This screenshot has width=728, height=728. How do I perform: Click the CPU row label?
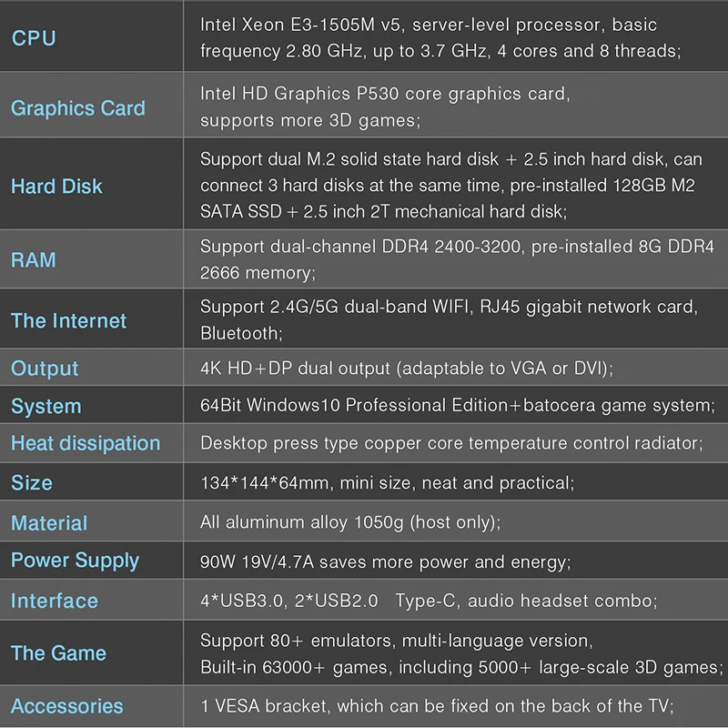point(34,38)
